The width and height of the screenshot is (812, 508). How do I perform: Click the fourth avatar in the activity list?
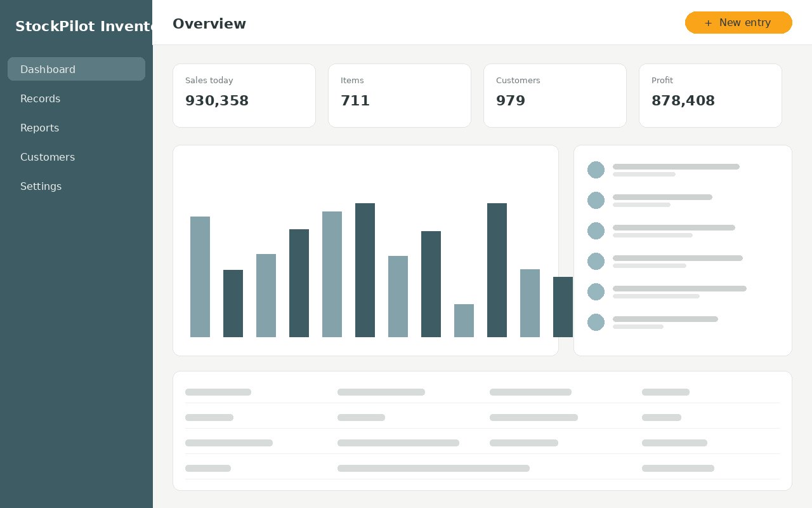click(596, 261)
